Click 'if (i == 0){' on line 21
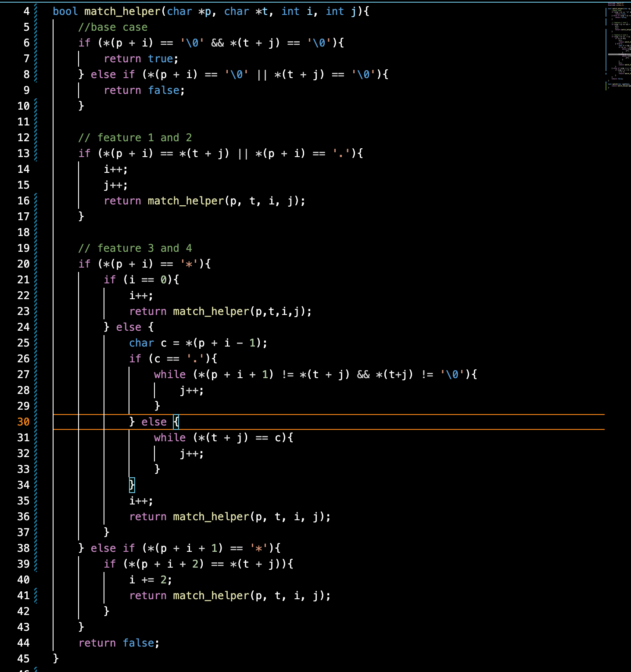This screenshot has height=672, width=631. coord(141,280)
